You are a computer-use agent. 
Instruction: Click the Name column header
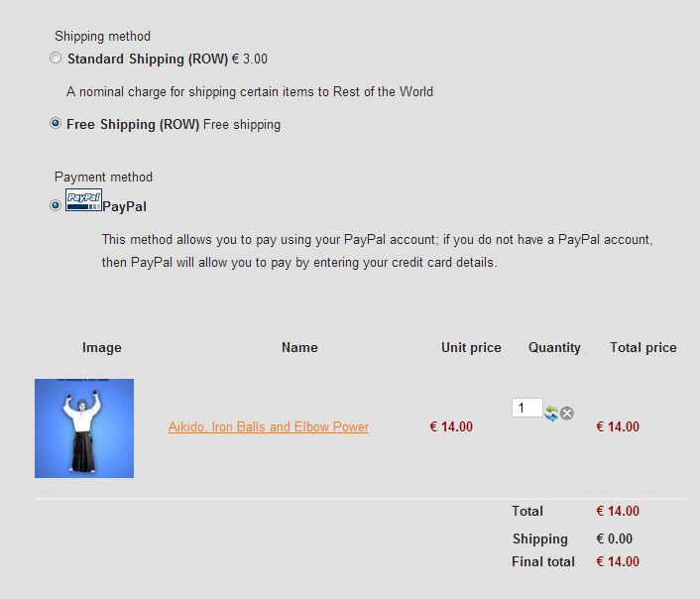(299, 347)
